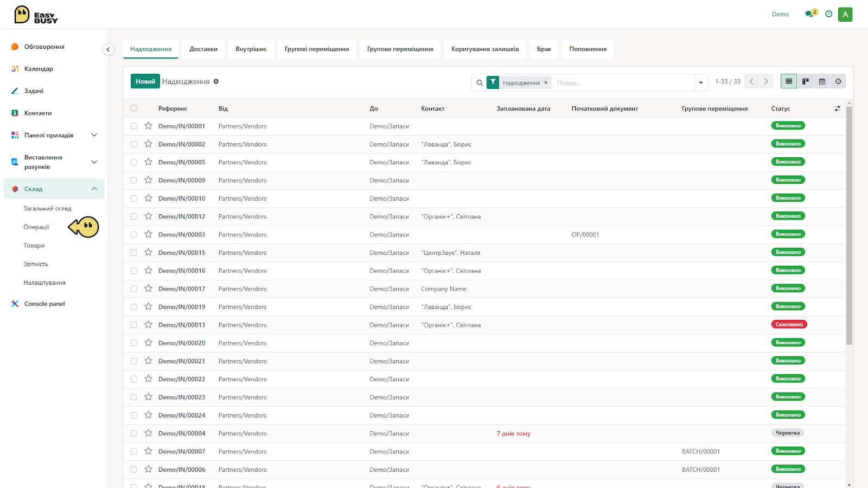Collapse sidebar with the arrow button
Image resolution: width=868 pixels, height=488 pixels.
click(108, 49)
